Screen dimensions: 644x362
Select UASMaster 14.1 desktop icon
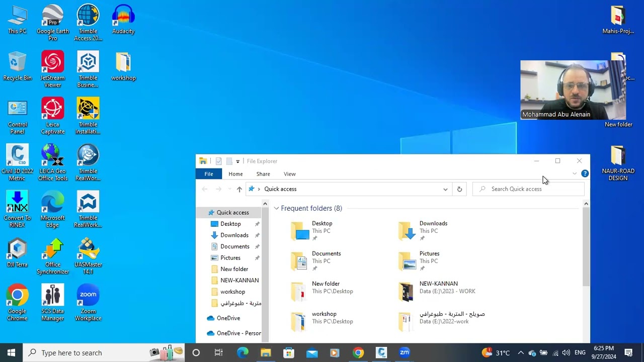pos(88,256)
